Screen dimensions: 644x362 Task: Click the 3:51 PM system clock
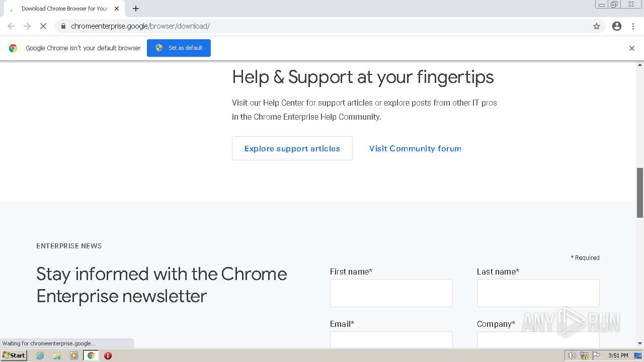click(618, 355)
